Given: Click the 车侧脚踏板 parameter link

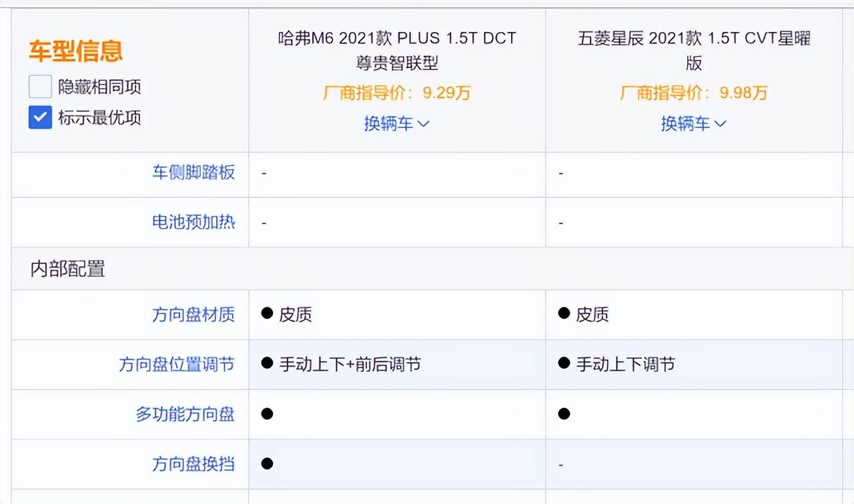Looking at the screenshot, I should click(x=193, y=173).
